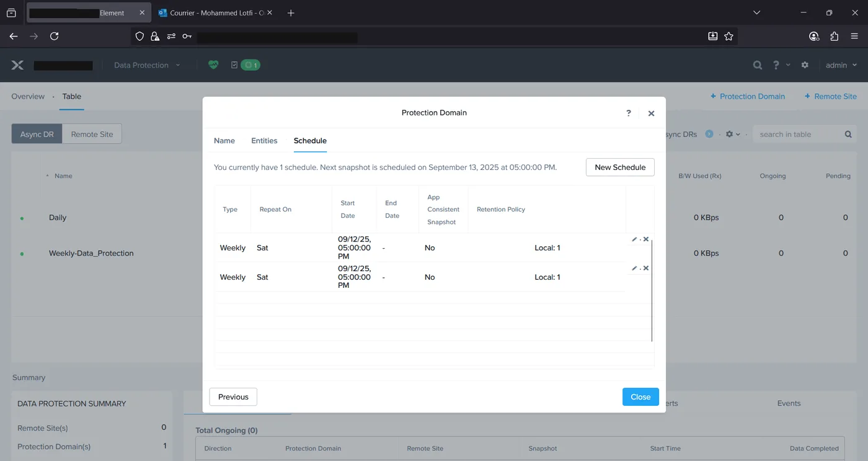The image size is (868, 461).
Task: Click the shield tracking protection icon
Action: [139, 37]
